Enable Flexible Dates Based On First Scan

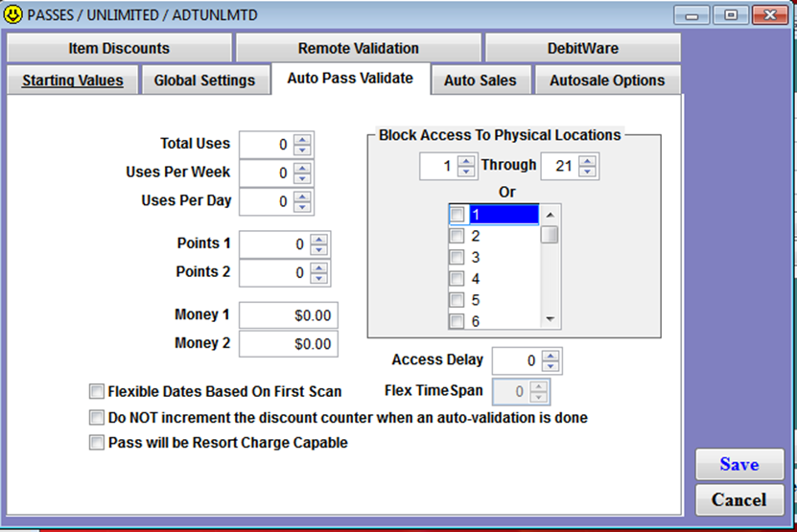tap(96, 391)
